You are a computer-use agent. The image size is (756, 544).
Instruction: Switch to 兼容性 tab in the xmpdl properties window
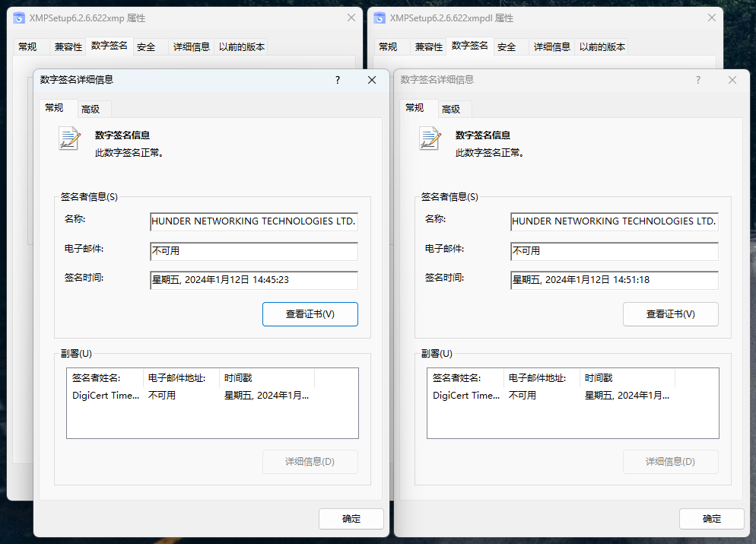coord(428,46)
